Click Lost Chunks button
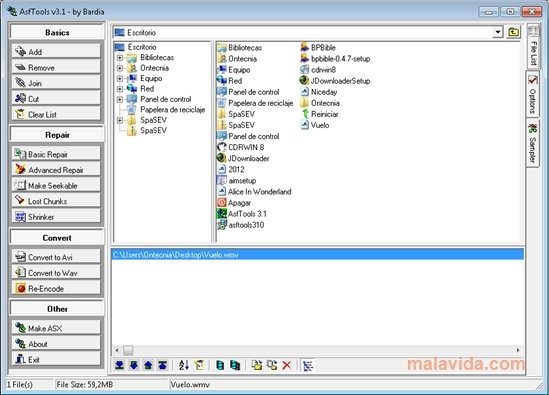 click(56, 201)
